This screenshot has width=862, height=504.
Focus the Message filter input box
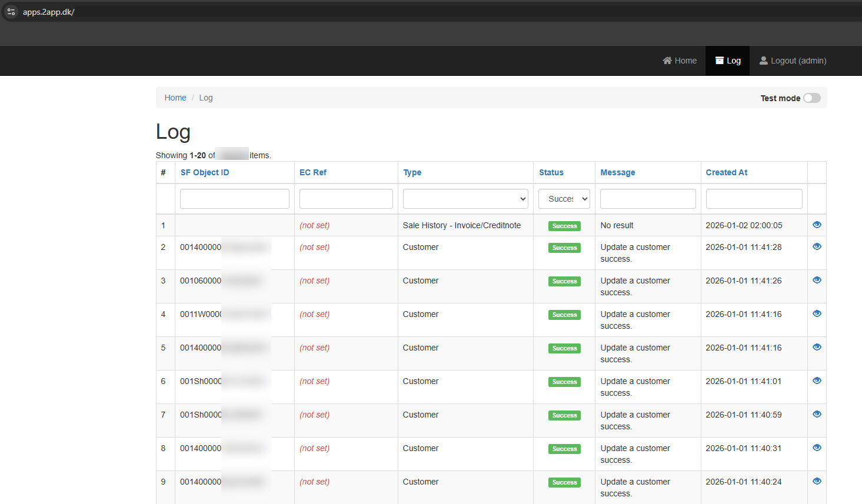[647, 199]
